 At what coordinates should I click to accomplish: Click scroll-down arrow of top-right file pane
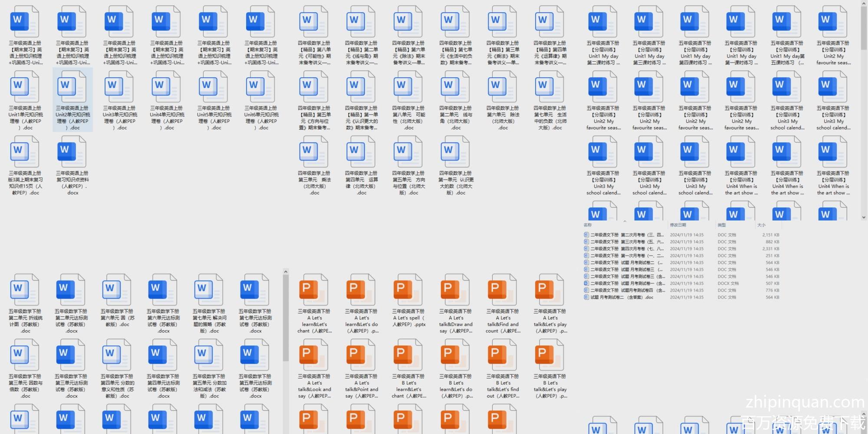864,217
